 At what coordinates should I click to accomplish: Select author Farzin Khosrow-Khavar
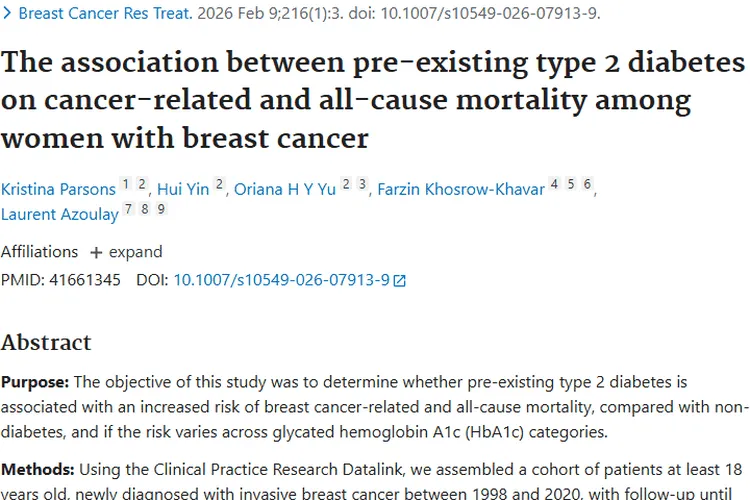click(461, 189)
